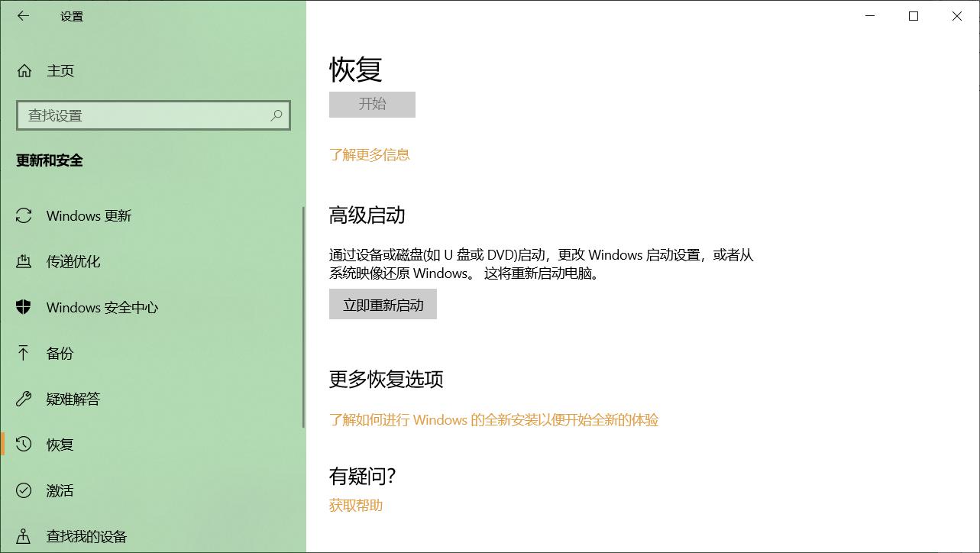
Task: Click the 立即重新启动 button
Action: pyautogui.click(x=383, y=303)
